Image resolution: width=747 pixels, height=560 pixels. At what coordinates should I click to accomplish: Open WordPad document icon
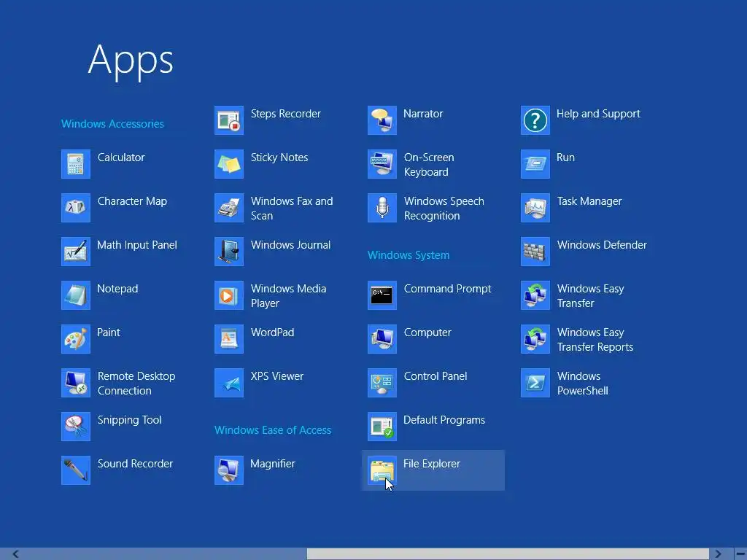(x=229, y=340)
